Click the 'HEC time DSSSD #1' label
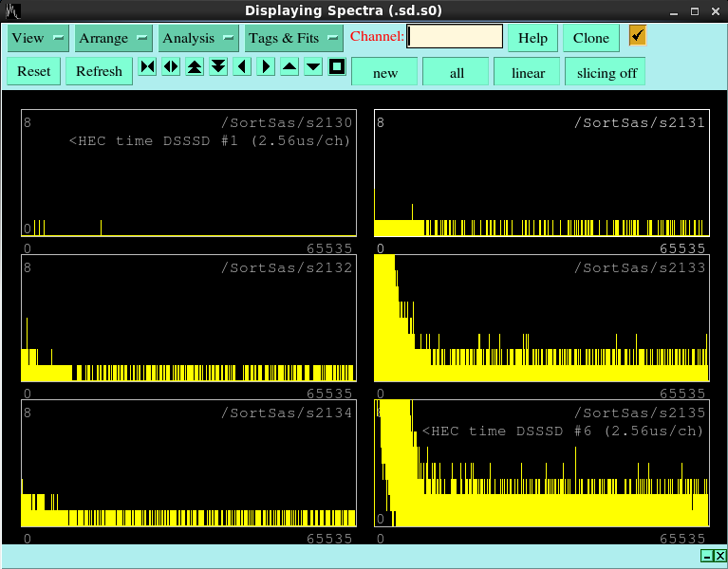Screen dimensions: 728x569 pos(210,140)
